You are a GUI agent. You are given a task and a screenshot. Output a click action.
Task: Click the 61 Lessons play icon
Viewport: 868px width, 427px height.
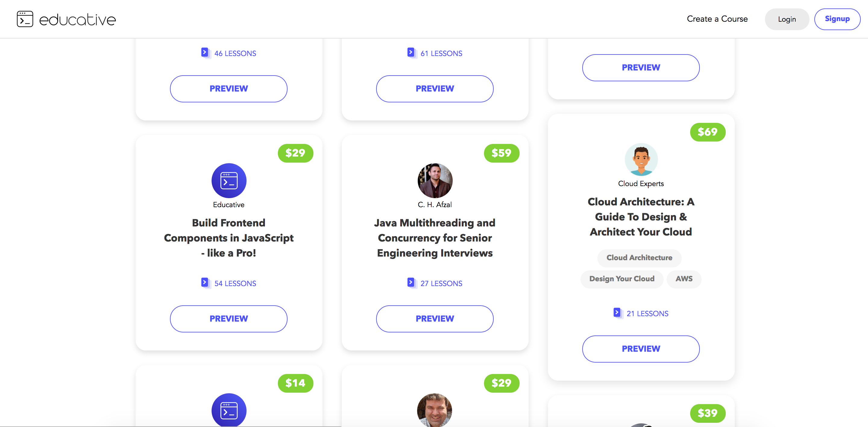coord(411,52)
